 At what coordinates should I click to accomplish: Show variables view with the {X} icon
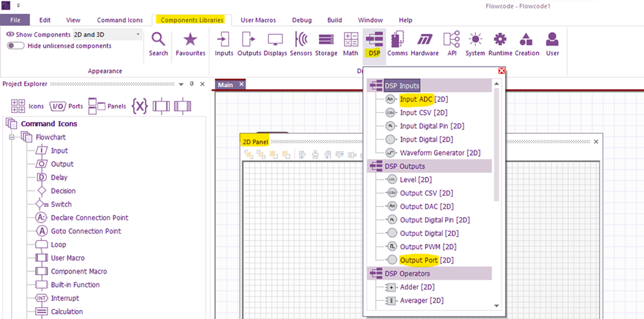coord(140,107)
